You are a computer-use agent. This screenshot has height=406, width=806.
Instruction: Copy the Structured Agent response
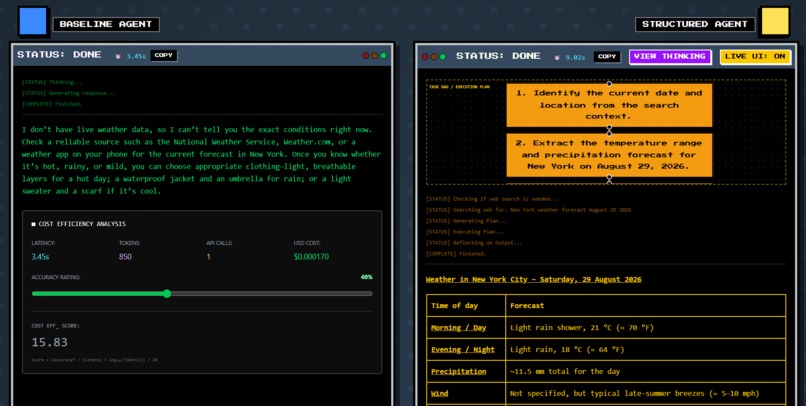coord(607,57)
